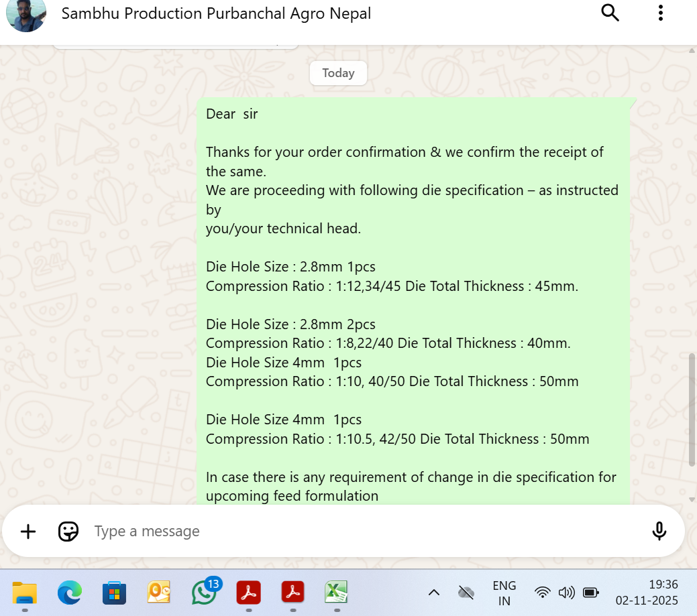Click the 'Today' date chip
The width and height of the screenshot is (697, 616).
(x=338, y=73)
